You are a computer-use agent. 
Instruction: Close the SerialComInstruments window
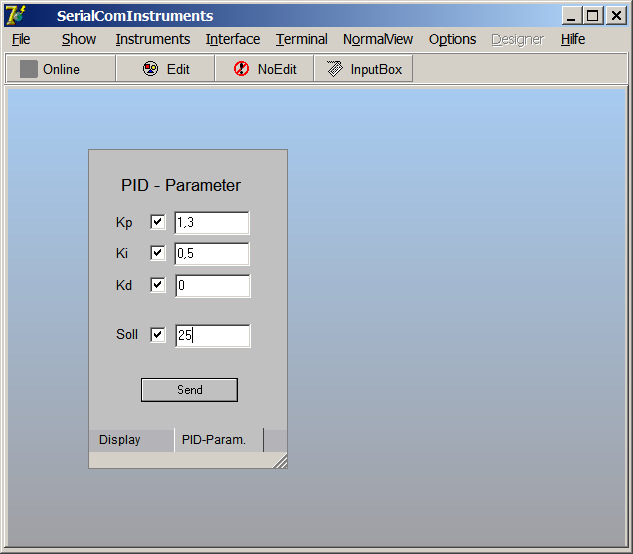pyautogui.click(x=616, y=16)
